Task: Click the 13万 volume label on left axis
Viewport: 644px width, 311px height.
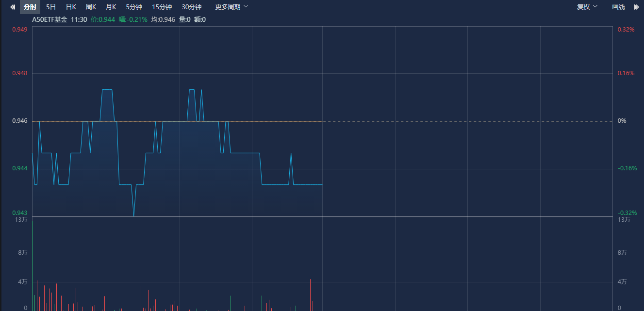Action: coord(21,220)
